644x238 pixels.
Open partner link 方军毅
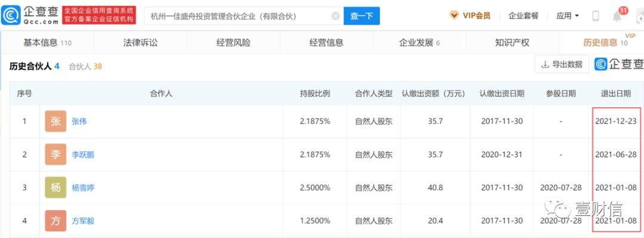(x=83, y=221)
